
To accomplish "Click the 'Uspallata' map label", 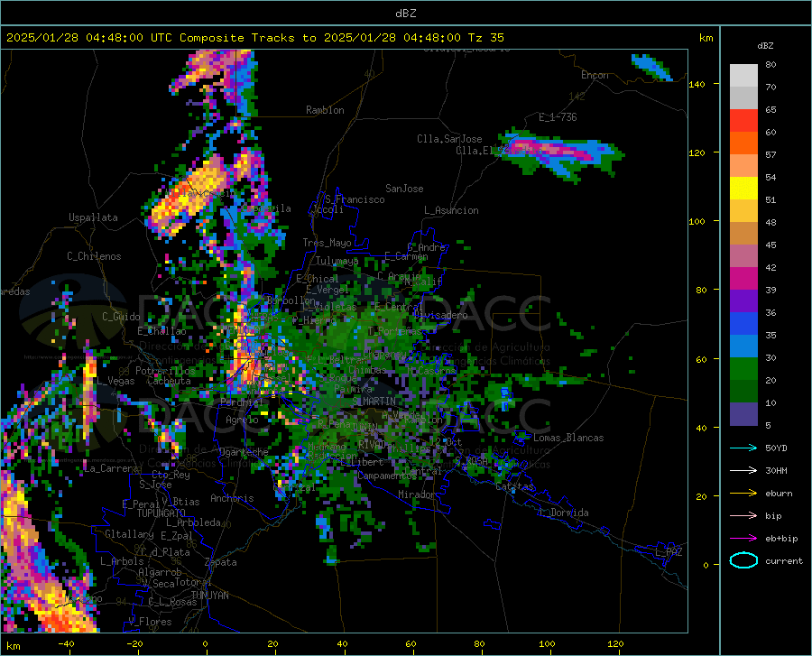I will coord(93,217).
